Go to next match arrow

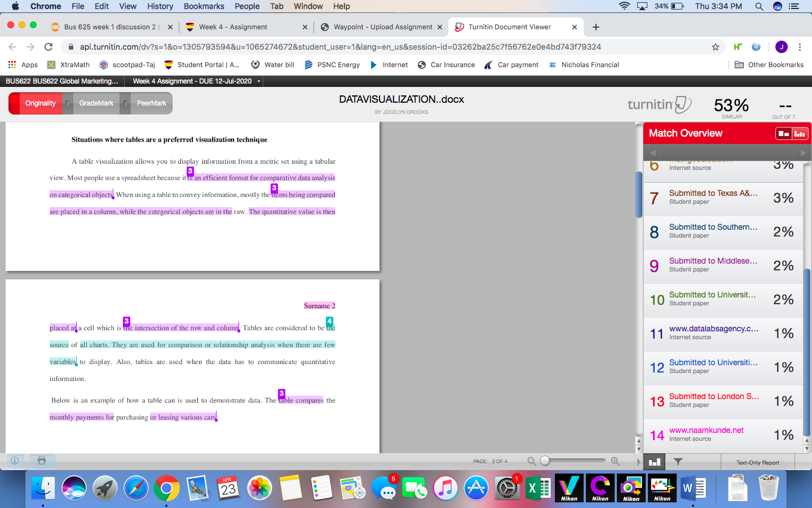(803, 153)
